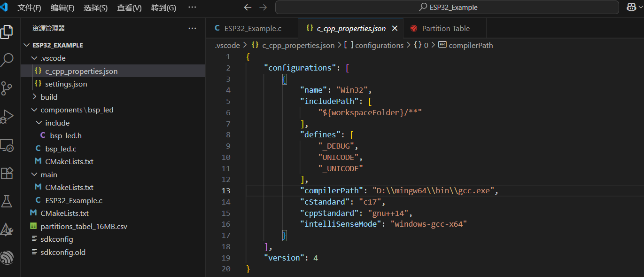Viewport: 644px width, 277px height.
Task: Click the "_UNICODE" define entry
Action: click(x=341, y=168)
